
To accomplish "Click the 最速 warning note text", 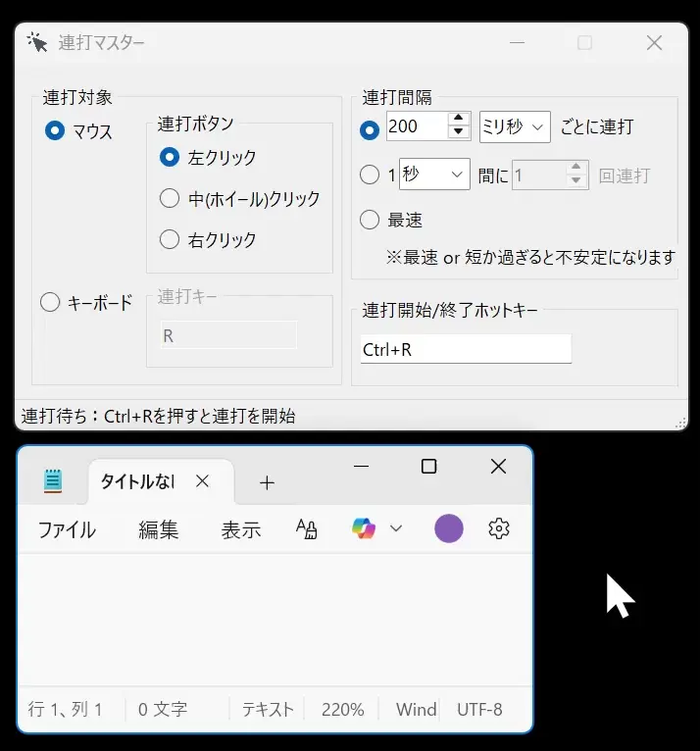I will 530,258.
